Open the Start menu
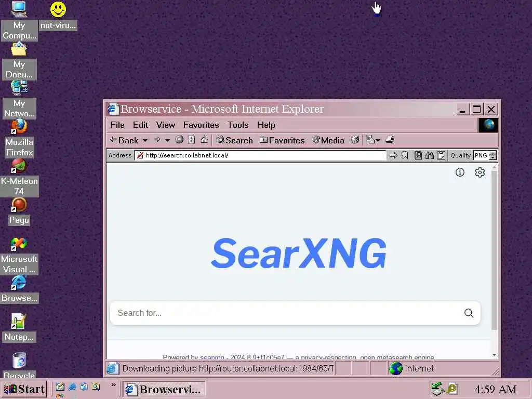532x399 pixels. (x=24, y=389)
